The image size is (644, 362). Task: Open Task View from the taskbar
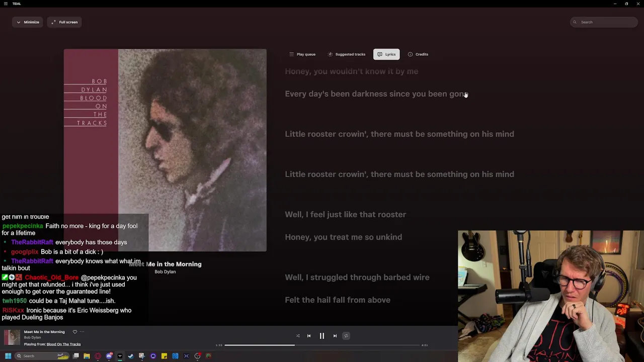(76, 356)
